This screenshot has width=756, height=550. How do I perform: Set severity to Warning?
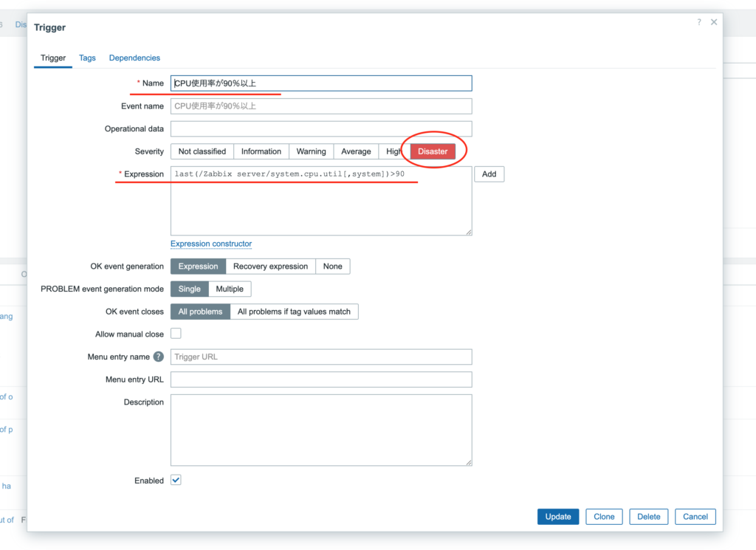[311, 151]
